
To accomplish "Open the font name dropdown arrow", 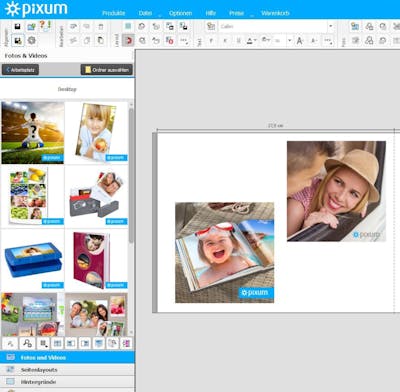I will point(330,26).
